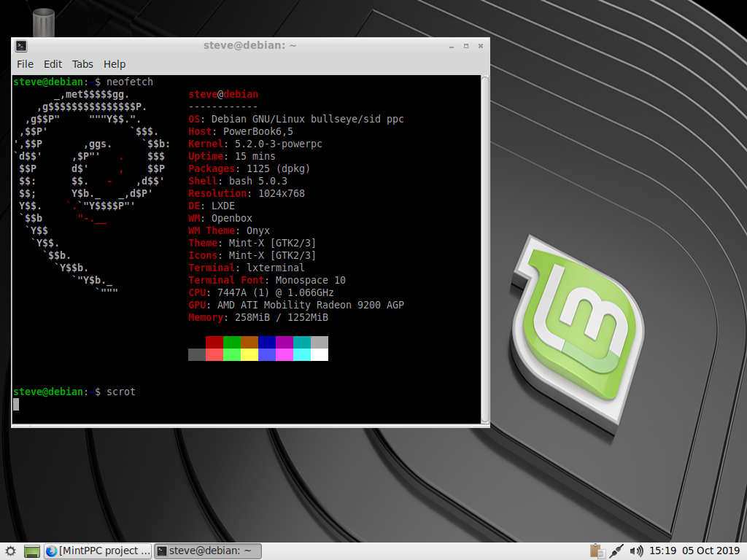Click the terminal vertical scrollbar

[485, 249]
